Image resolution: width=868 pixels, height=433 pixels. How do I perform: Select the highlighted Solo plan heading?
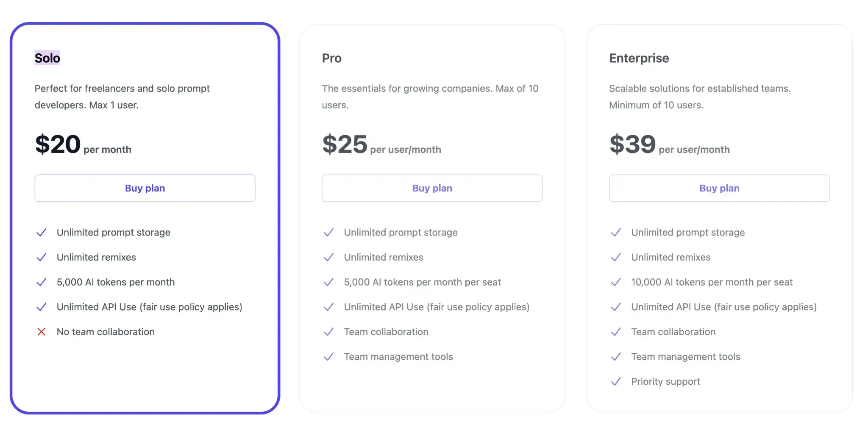pyautogui.click(x=47, y=58)
